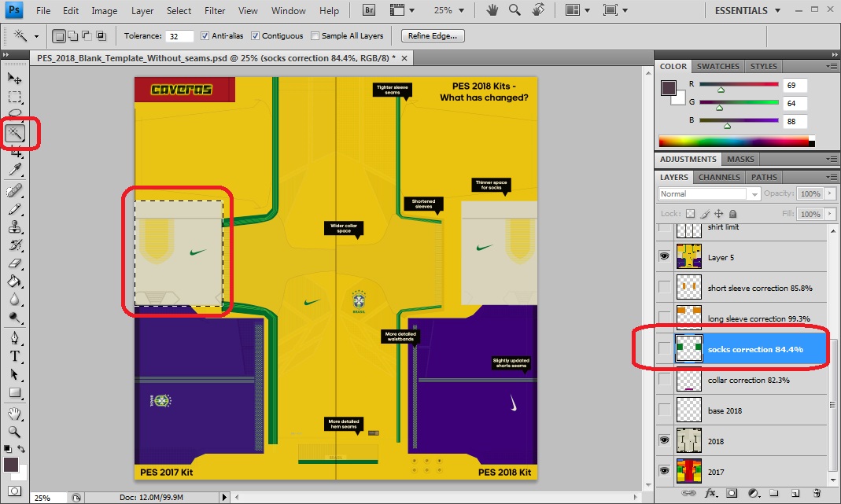
Task: Toggle Lock transparent pixels icon
Action: [690, 213]
